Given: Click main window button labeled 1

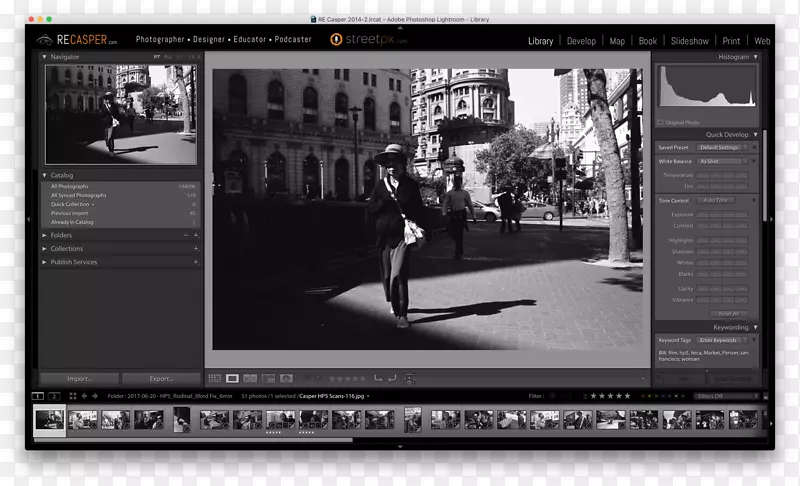Looking at the screenshot, I should 37,396.
